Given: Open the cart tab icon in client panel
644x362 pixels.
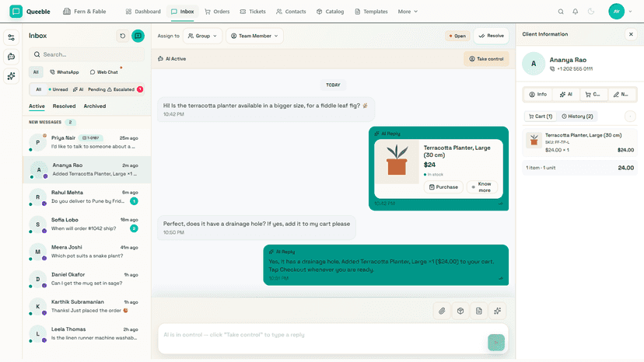Looking at the screenshot, I should 593,95.
